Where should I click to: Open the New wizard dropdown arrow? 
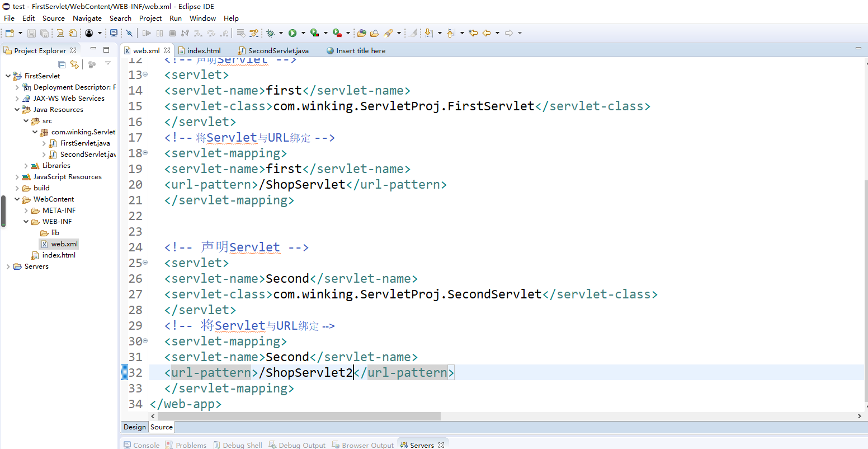[x=21, y=33]
